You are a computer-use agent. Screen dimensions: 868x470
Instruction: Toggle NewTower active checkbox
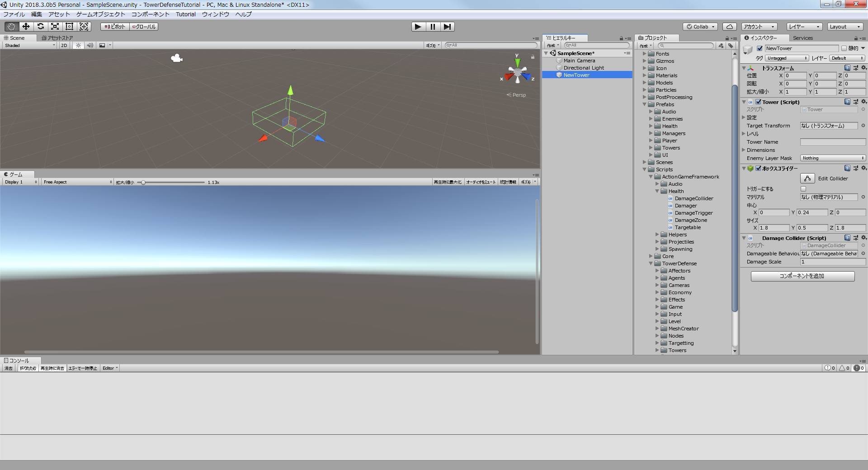pyautogui.click(x=760, y=48)
